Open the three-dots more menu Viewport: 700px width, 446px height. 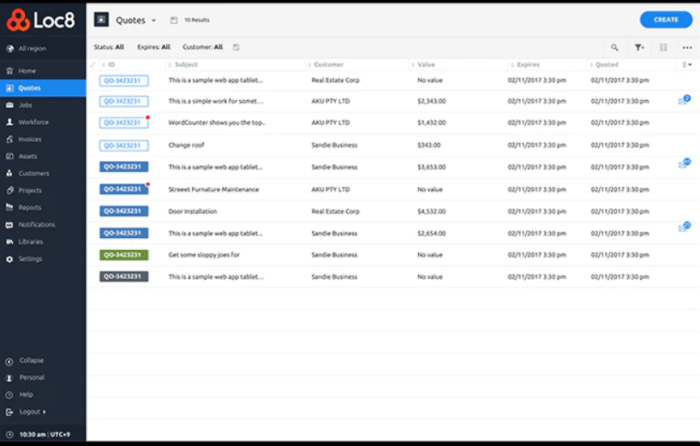pos(687,47)
